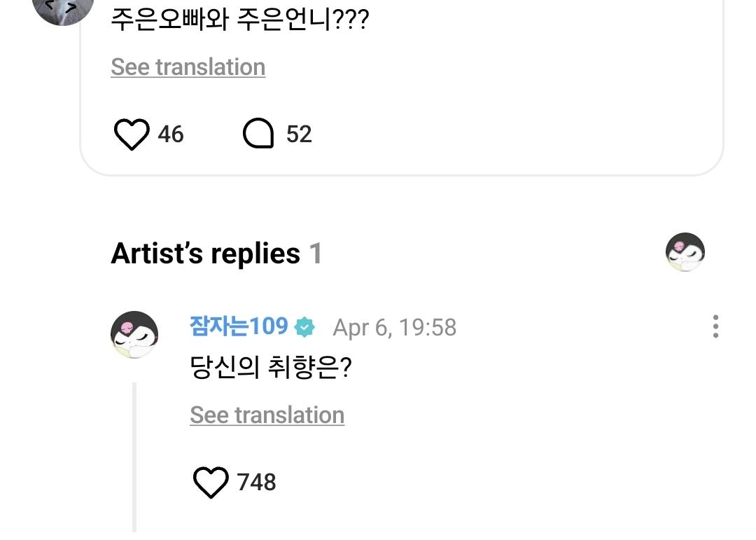Viewport: 756px width, 540px height.
Task: Open the 잠자는109 username link
Action: pos(239,326)
